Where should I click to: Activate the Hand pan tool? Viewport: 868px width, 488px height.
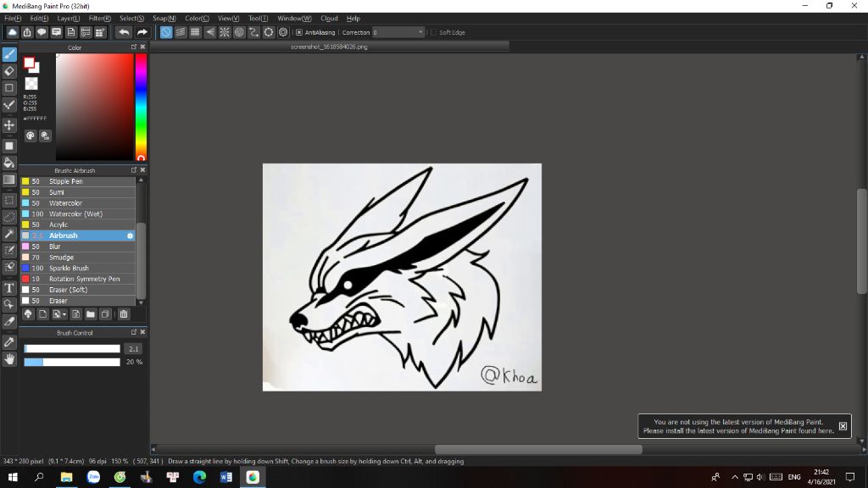coord(9,358)
